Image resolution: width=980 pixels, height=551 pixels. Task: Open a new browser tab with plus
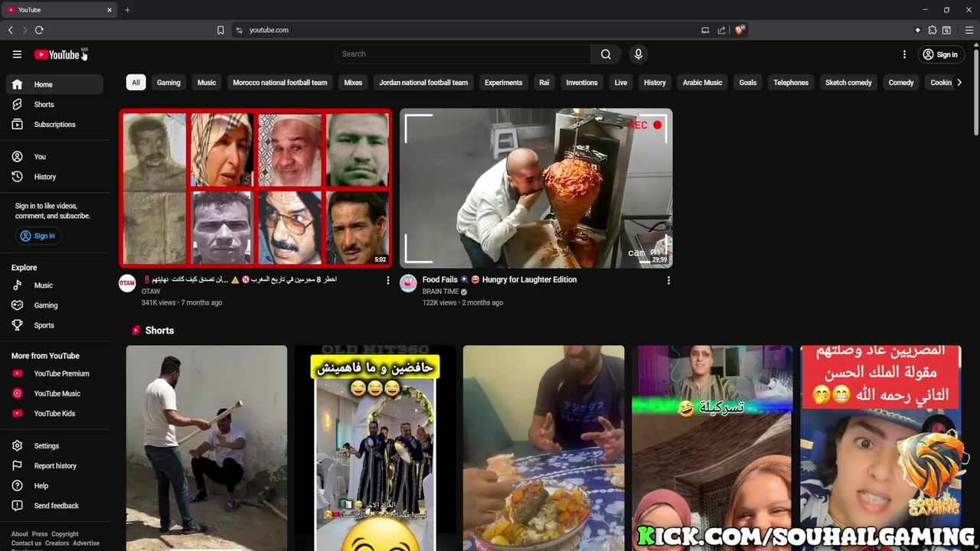[x=127, y=10]
